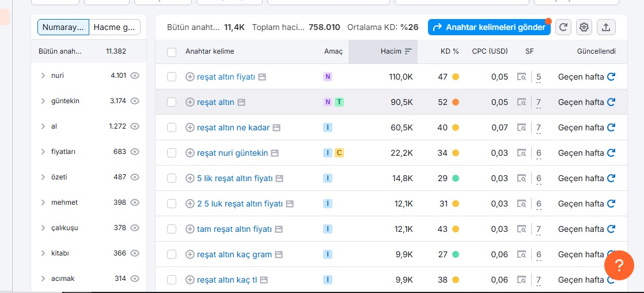Open SERP snapshot icon for 'tam reşat altın fiyatı'

pos(522,229)
